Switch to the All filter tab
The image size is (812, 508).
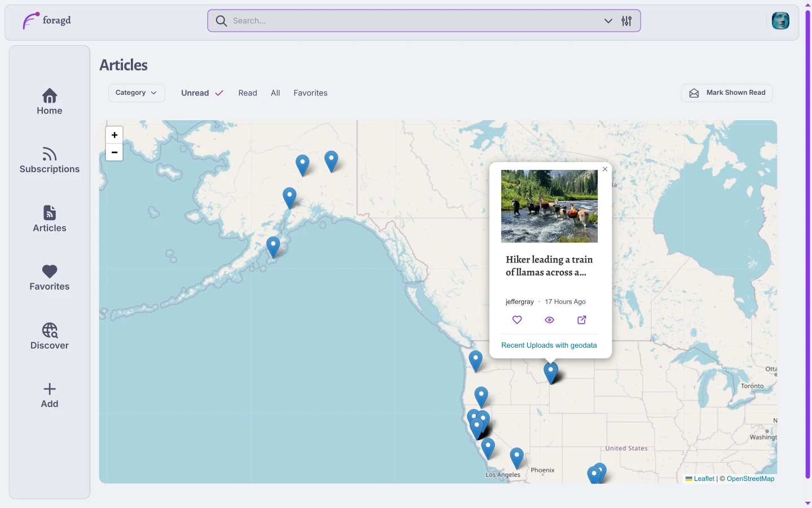[275, 93]
